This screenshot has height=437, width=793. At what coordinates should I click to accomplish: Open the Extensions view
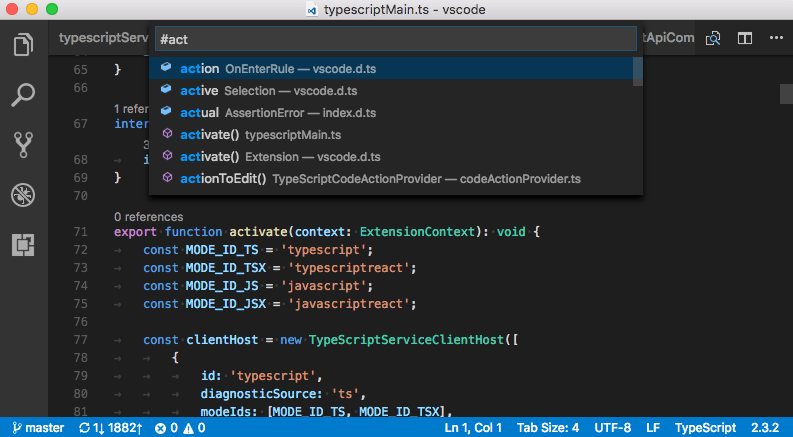pos(23,245)
